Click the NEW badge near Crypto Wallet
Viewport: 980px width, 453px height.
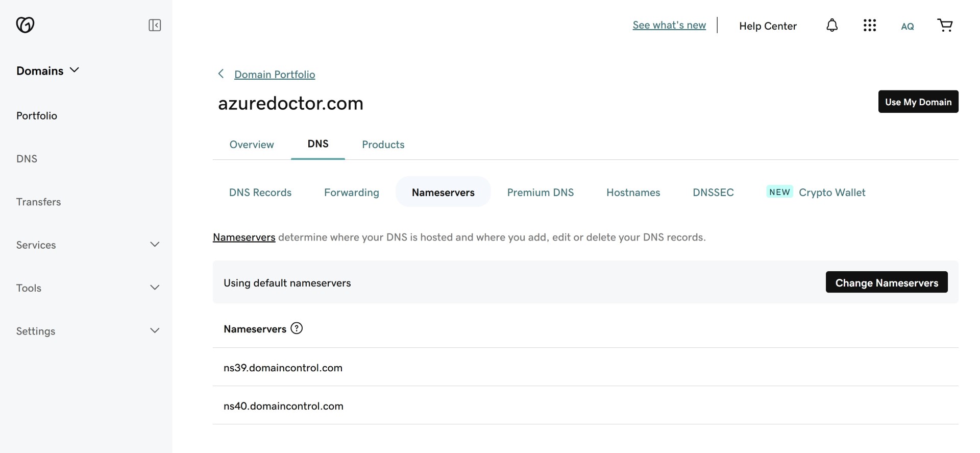point(779,192)
